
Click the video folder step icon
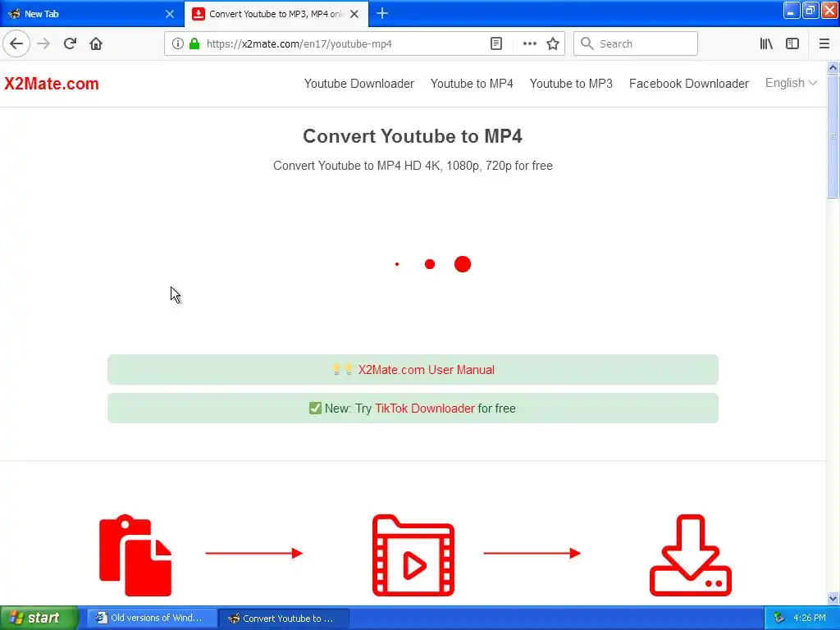(x=413, y=555)
